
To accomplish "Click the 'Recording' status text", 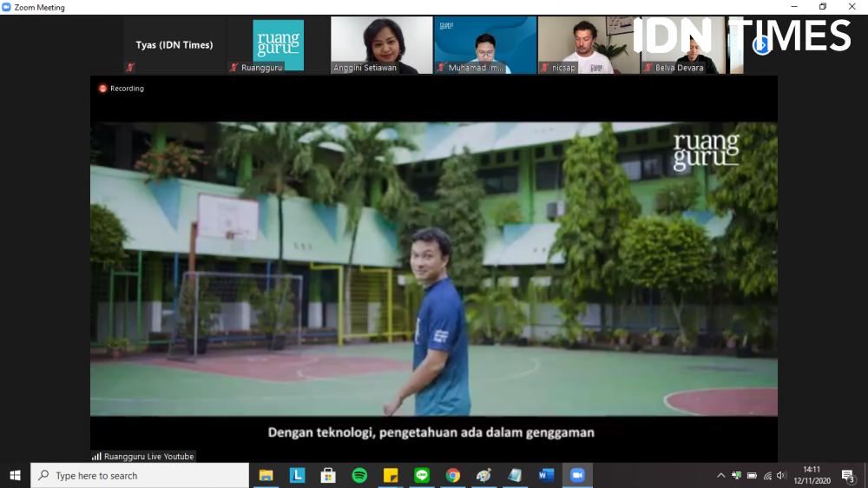I will pos(127,88).
